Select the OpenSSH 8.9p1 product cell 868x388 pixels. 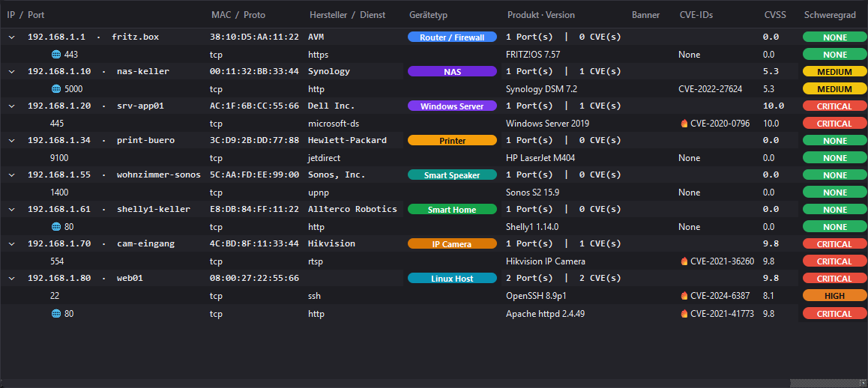535,296
